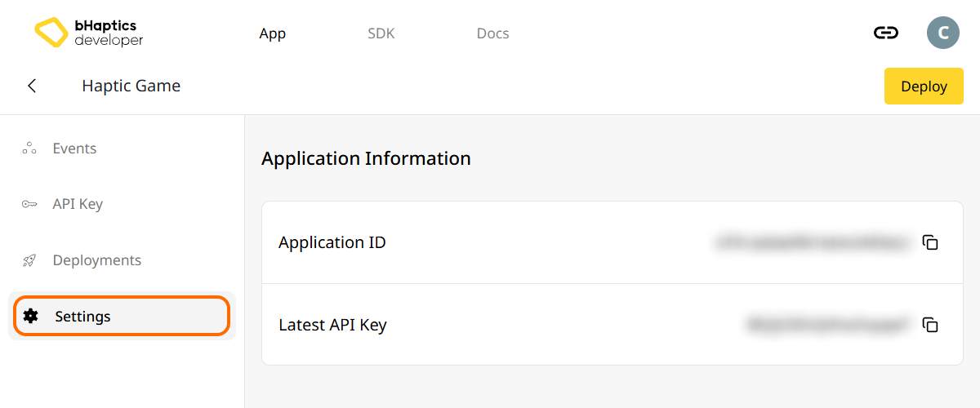Viewport: 980px width, 408px height.
Task: Open Deployments in the sidebar
Action: 122,260
